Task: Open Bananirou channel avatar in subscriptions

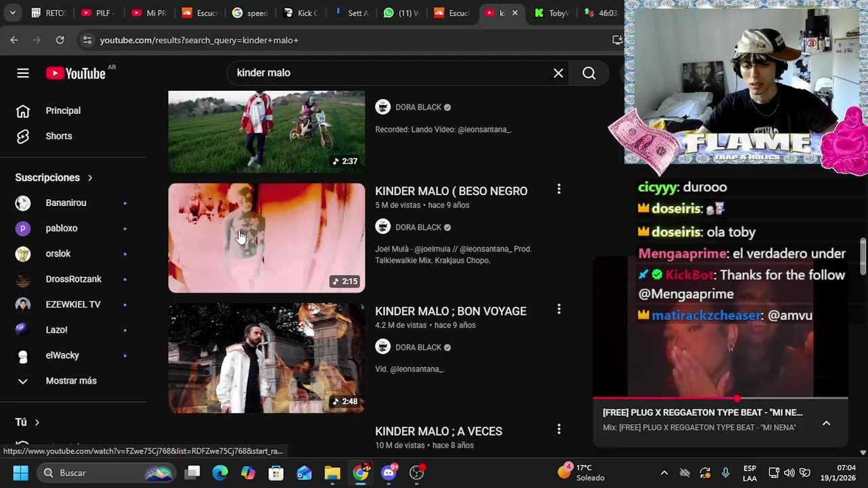Action: (23, 203)
